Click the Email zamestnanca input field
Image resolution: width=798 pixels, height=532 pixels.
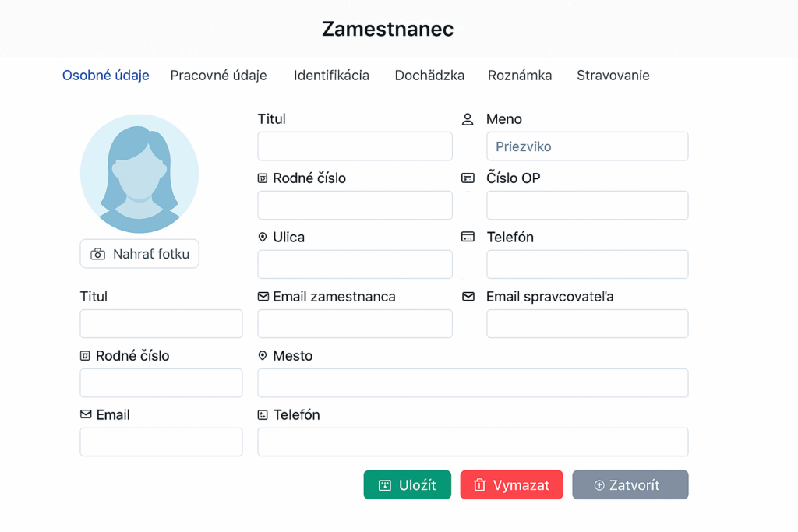pos(355,324)
